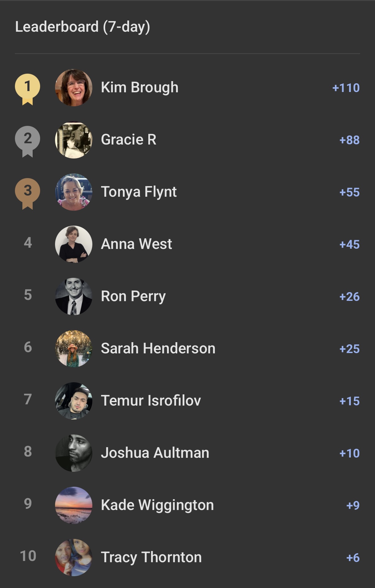The image size is (375, 588).
Task: Open Tracy Thornton's profile picture
Action: coord(74,557)
